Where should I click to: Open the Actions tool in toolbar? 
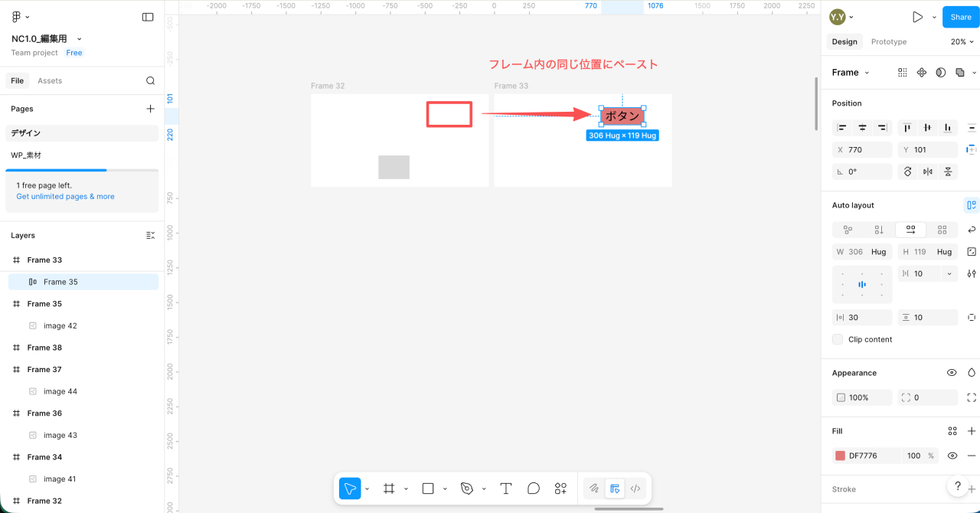click(x=560, y=488)
